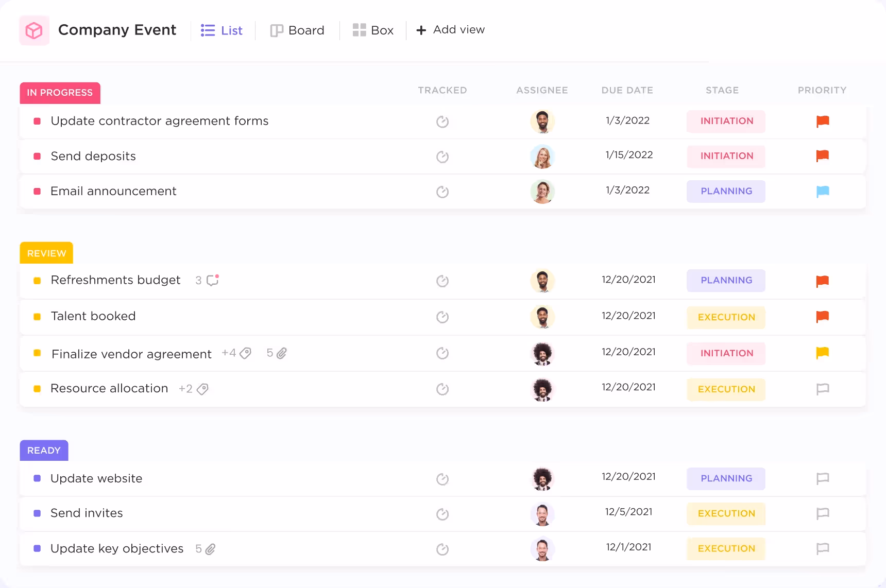Open comments on Refreshments budget
The height and width of the screenshot is (588, 886).
[211, 281]
